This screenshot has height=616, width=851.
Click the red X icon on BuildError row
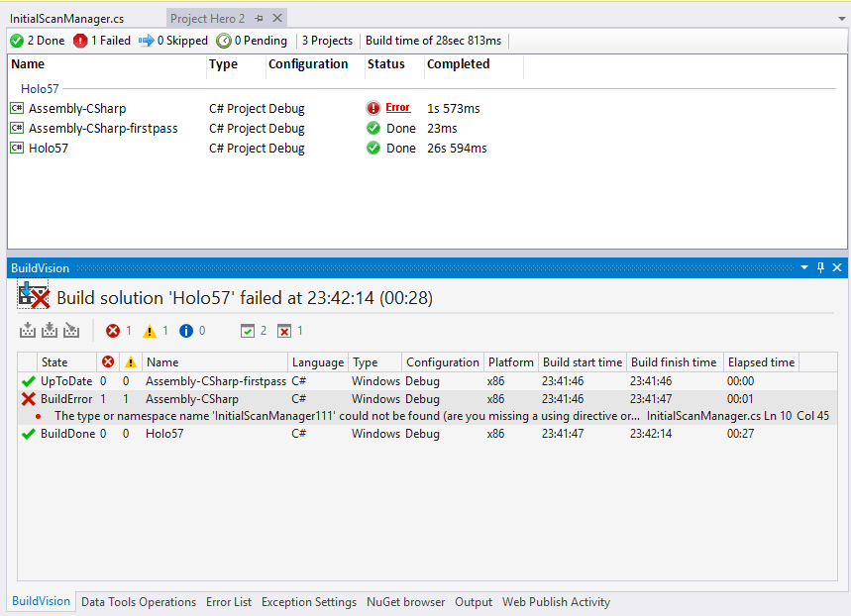point(28,399)
